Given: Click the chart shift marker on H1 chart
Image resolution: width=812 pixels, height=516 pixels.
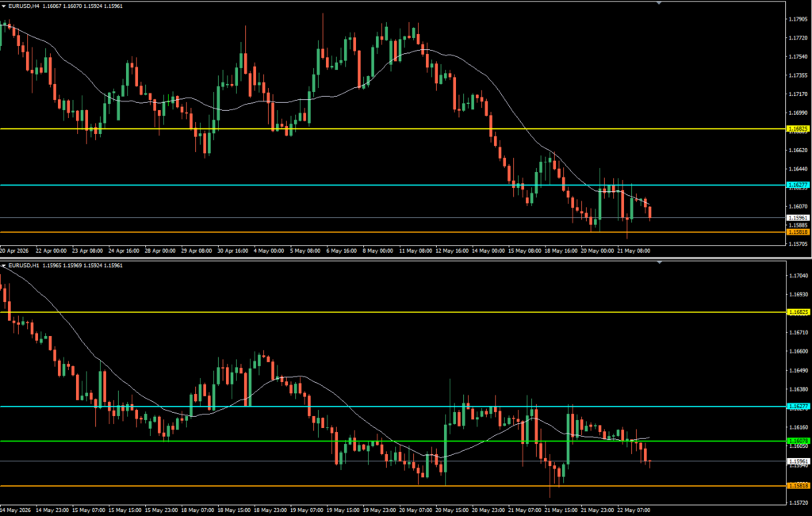Looking at the screenshot, I should point(659,263).
